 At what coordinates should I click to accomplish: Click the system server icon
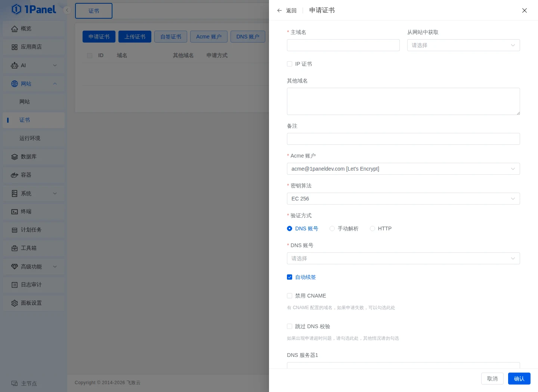click(x=15, y=193)
